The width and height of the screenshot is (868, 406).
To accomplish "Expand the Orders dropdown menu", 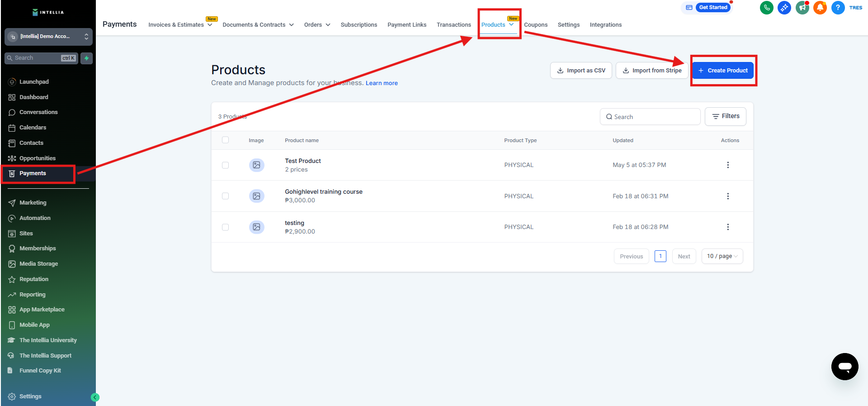I will pos(317,25).
